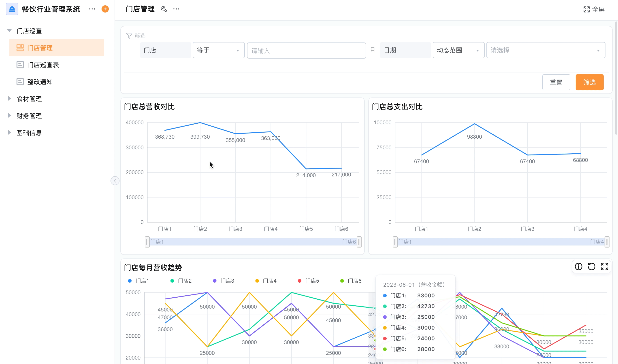618x364 pixels.
Task: Toggle 门店4 series in the legend
Action: [x=266, y=281]
